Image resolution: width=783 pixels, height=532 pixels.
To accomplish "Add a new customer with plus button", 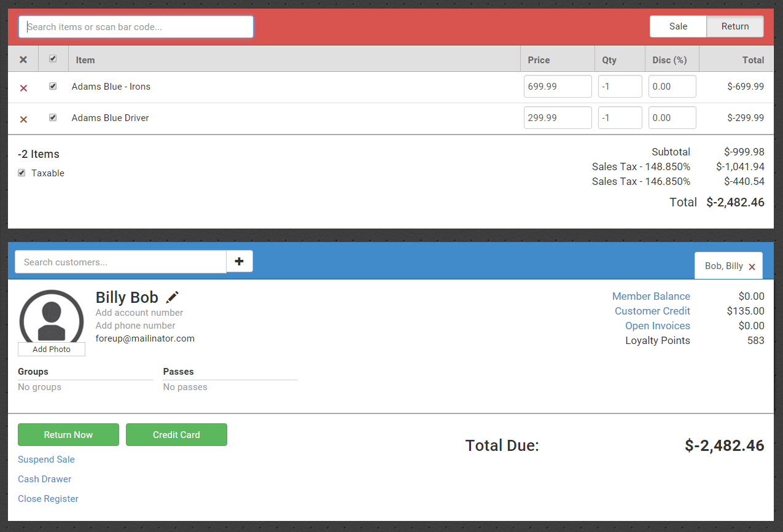I will coord(239,262).
